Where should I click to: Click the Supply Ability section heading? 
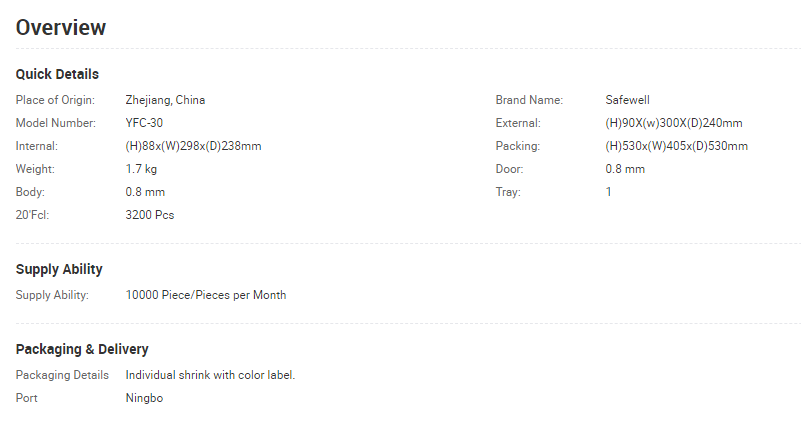click(x=59, y=269)
